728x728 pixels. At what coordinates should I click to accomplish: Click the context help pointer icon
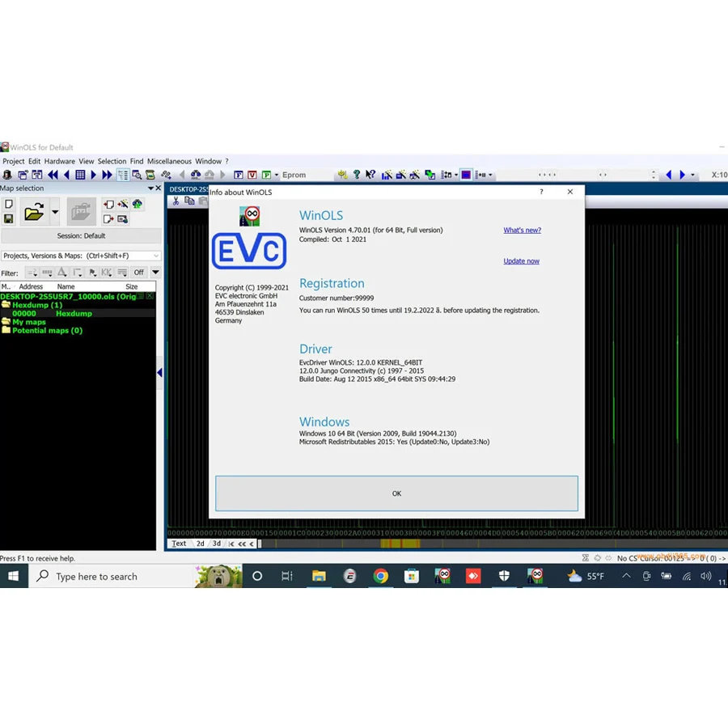point(370,175)
